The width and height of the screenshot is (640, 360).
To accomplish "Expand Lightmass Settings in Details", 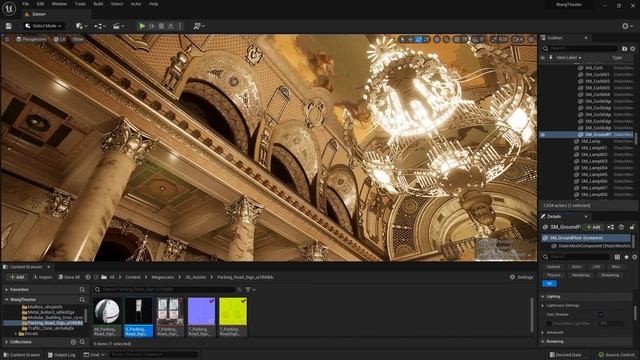I will point(543,305).
